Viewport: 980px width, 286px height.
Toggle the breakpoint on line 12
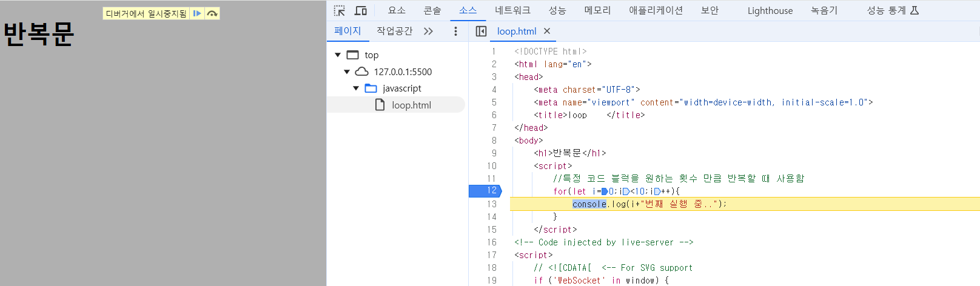pos(485,191)
